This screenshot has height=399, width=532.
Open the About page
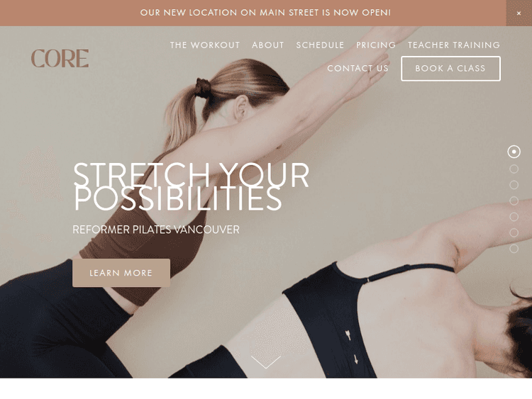[267, 45]
